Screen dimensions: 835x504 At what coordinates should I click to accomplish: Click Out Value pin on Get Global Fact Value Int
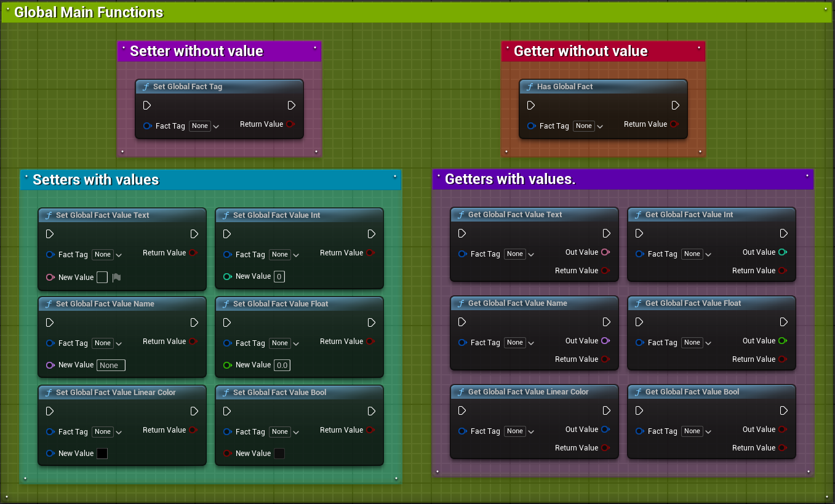pyautogui.click(x=781, y=252)
